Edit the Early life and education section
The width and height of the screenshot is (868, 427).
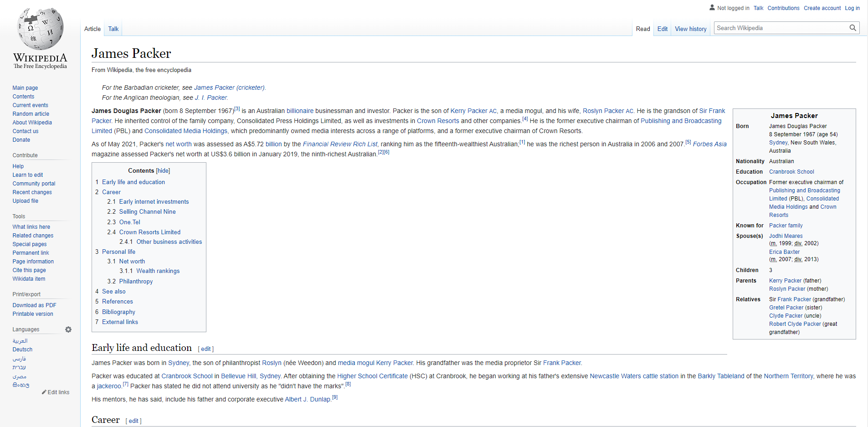(x=206, y=349)
